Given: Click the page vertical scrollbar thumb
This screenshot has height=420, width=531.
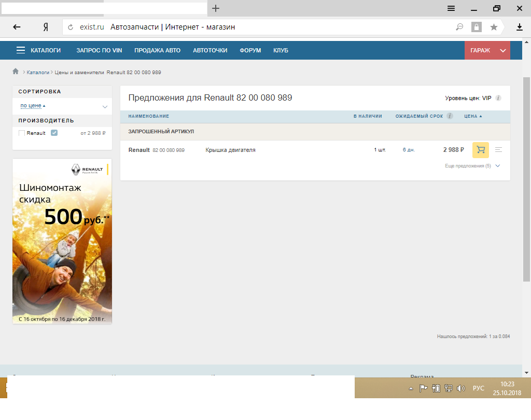Looking at the screenshot, I should coord(526,179).
